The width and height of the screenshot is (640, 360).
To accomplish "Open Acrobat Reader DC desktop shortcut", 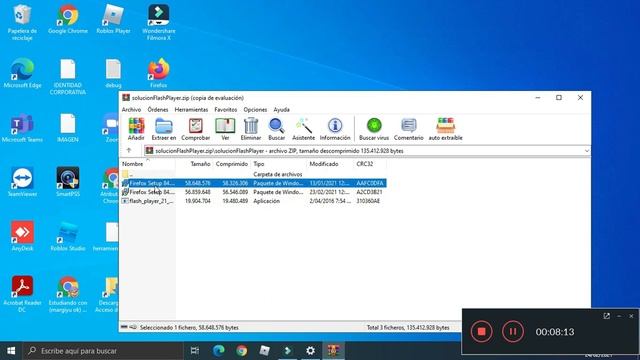I will tap(22, 294).
